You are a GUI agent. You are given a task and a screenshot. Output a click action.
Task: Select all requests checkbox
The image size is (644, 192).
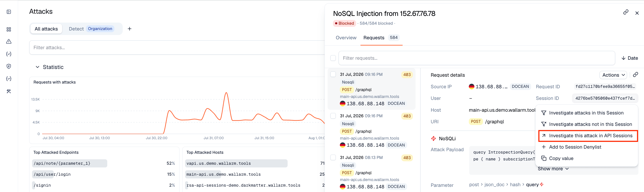(333, 58)
